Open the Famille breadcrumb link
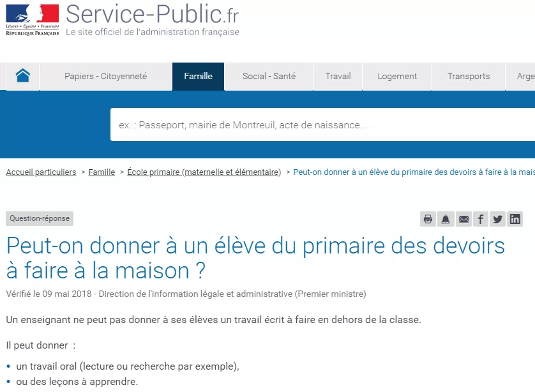 pos(102,172)
